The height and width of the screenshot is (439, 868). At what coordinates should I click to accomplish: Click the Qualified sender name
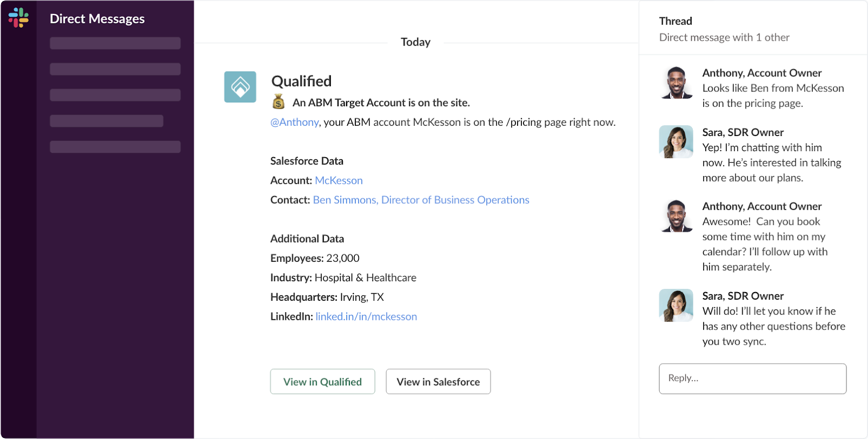[302, 81]
